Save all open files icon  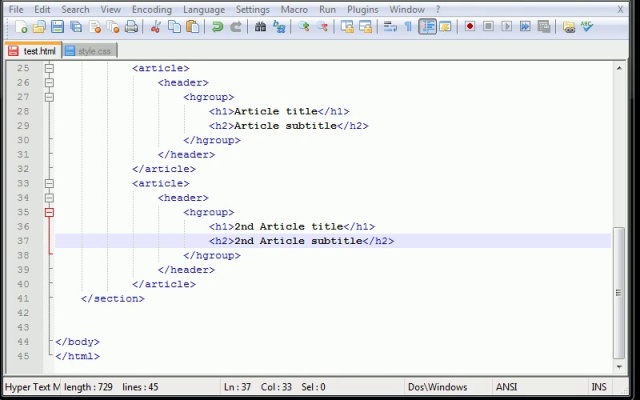pyautogui.click(x=76, y=27)
